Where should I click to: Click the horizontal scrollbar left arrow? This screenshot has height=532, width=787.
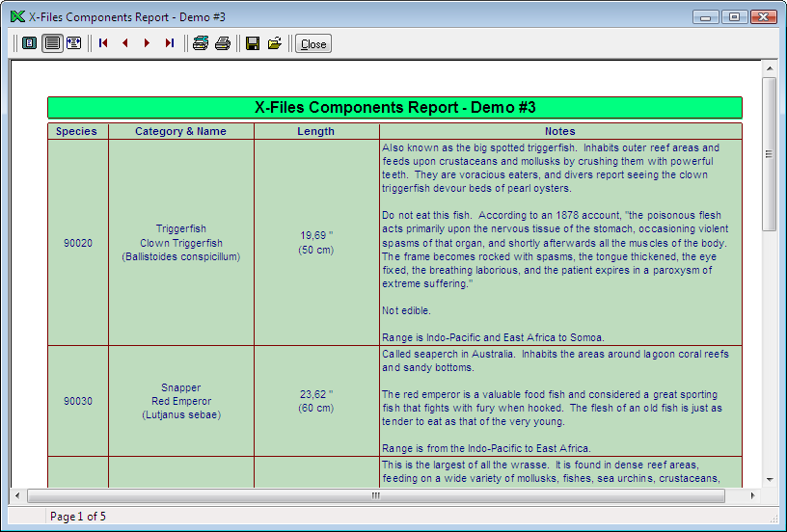coord(18,495)
